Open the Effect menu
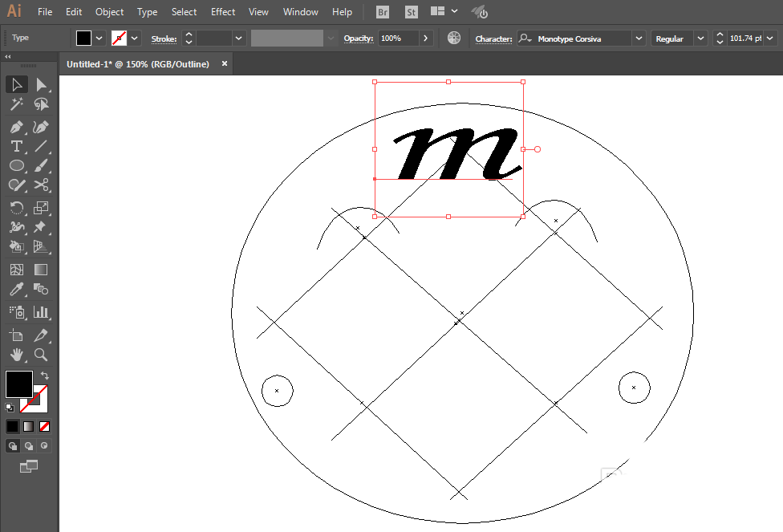The image size is (783, 532). (223, 11)
